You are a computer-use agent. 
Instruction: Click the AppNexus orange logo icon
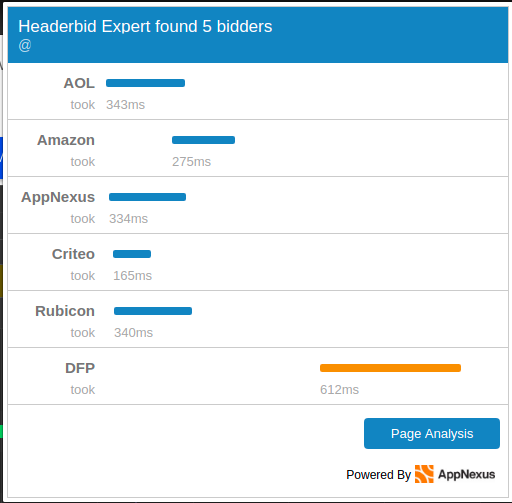pyautogui.click(x=424, y=474)
